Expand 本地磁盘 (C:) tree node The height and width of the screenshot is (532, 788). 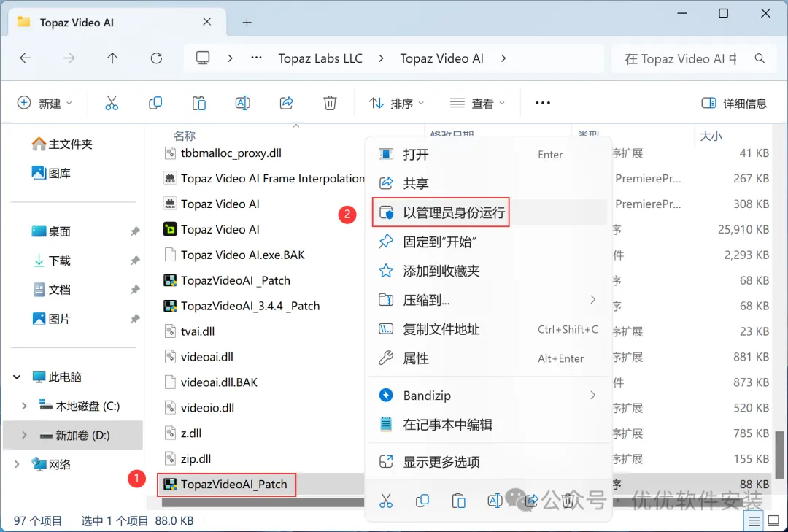pyautogui.click(x=23, y=406)
